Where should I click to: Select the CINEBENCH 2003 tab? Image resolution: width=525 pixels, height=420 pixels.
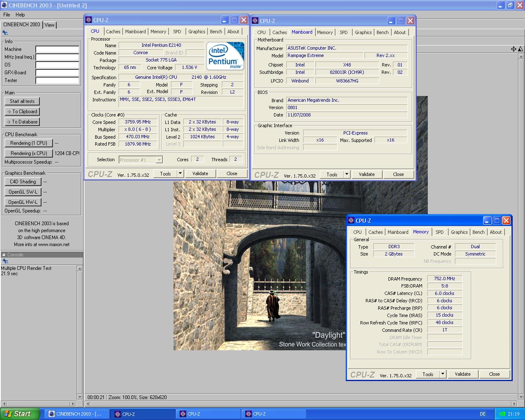coord(22,25)
